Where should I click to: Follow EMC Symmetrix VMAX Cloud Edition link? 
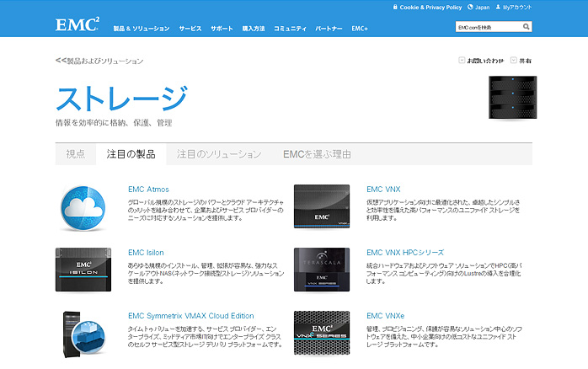(191, 316)
